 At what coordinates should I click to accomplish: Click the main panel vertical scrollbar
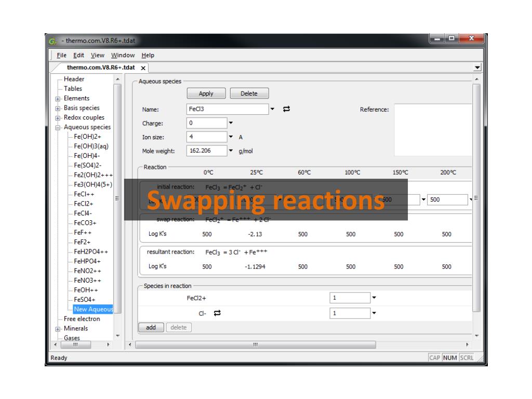(476, 198)
